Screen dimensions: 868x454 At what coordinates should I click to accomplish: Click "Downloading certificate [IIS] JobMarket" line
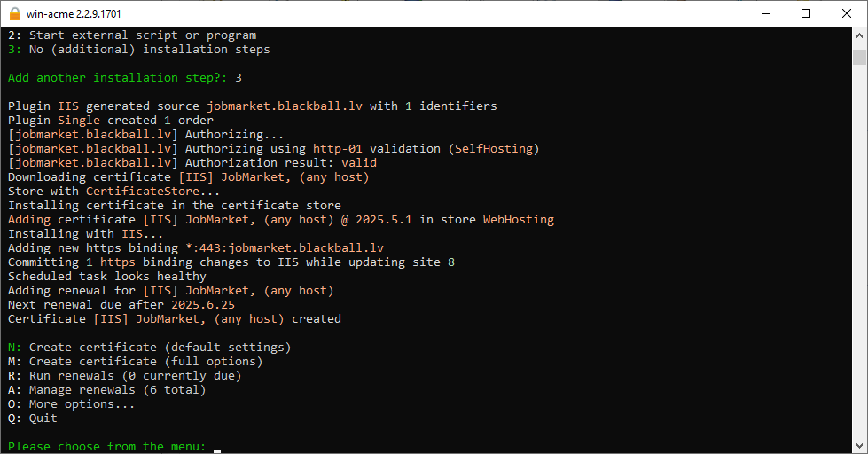tap(188, 177)
